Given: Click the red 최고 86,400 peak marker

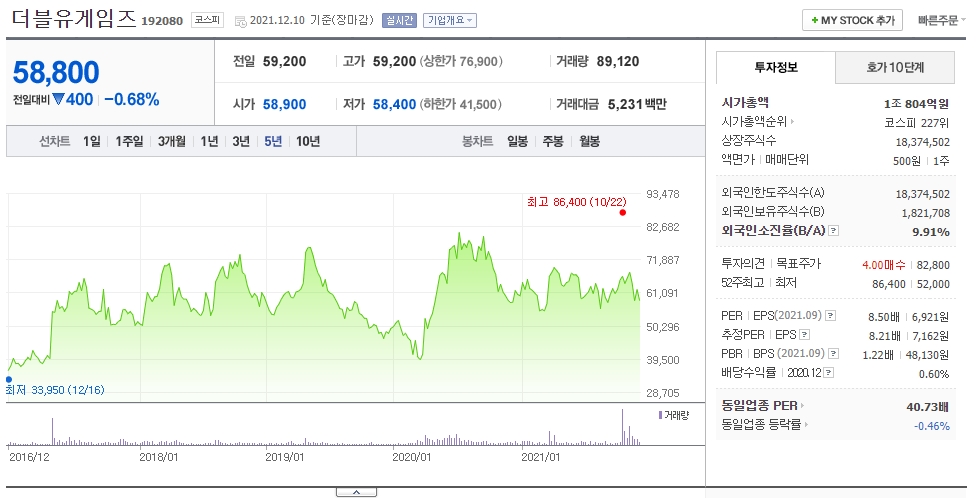Looking at the screenshot, I should point(622,213).
